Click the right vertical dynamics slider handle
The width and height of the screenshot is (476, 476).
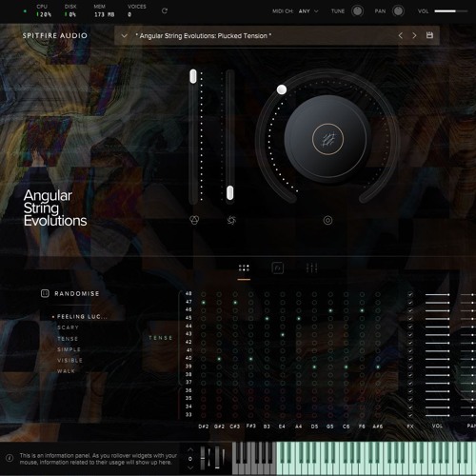pos(230,193)
